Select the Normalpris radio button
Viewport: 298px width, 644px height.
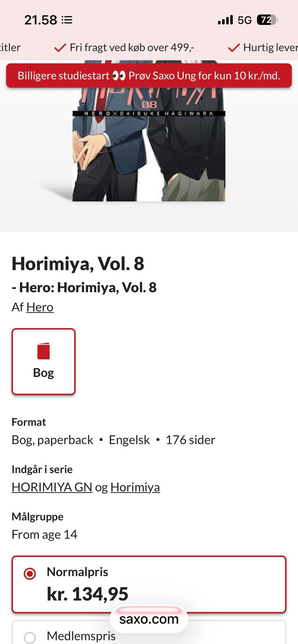coord(30,573)
